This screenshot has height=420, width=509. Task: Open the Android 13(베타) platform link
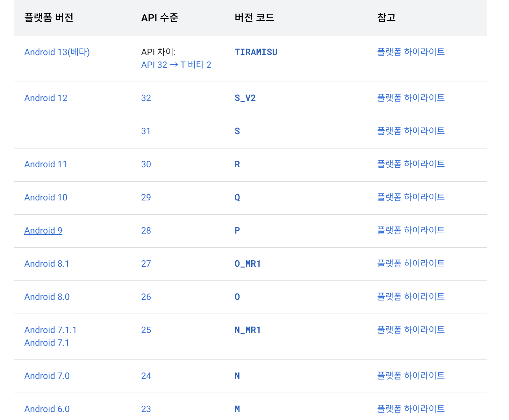click(57, 52)
